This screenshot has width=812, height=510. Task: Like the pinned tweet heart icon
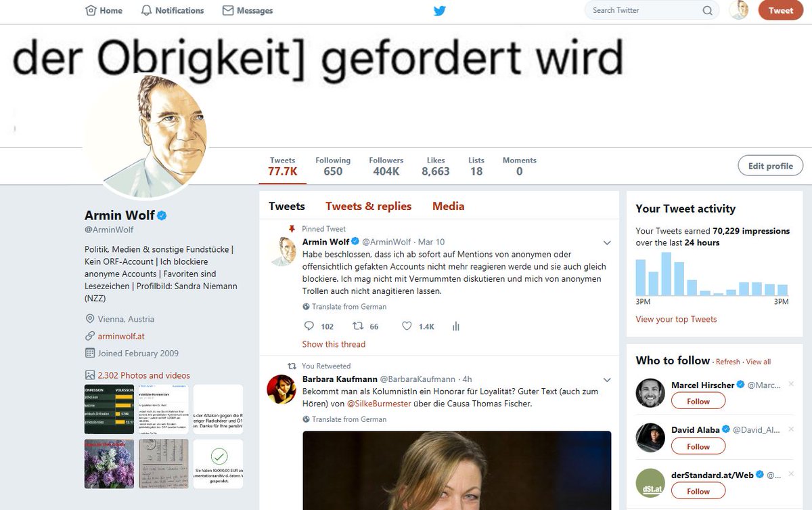(x=407, y=326)
